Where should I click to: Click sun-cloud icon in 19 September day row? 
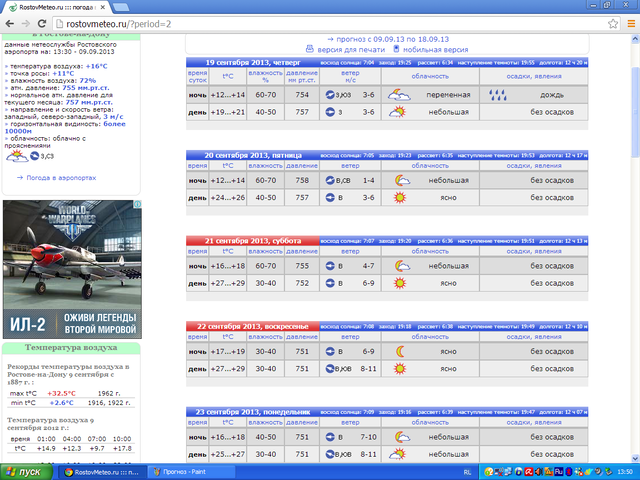tap(398, 112)
